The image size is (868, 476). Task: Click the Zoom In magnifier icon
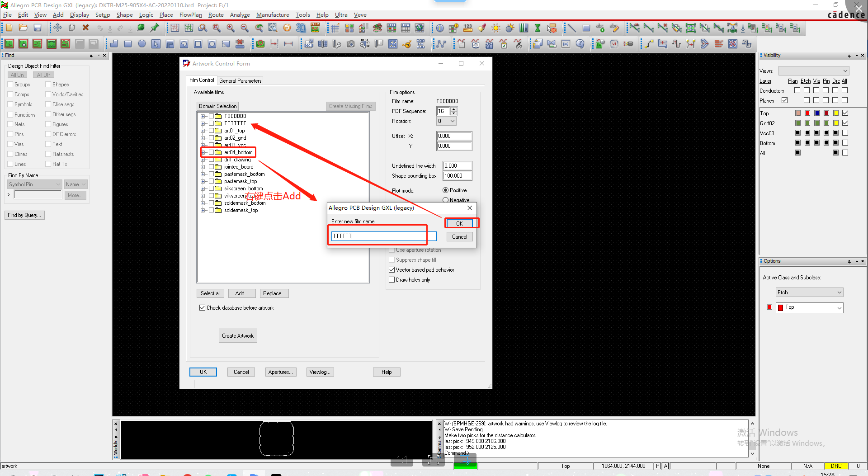pos(231,28)
